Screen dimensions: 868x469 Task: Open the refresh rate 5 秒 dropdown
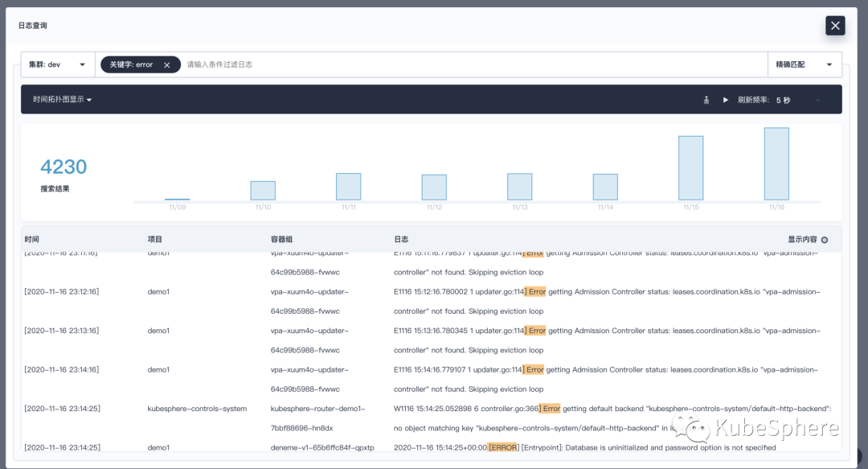click(798, 100)
